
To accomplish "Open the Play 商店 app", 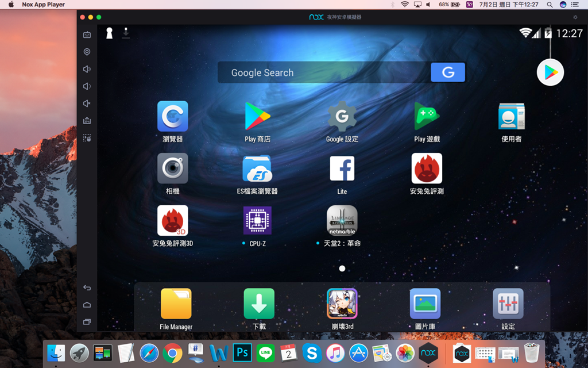I will tap(257, 117).
